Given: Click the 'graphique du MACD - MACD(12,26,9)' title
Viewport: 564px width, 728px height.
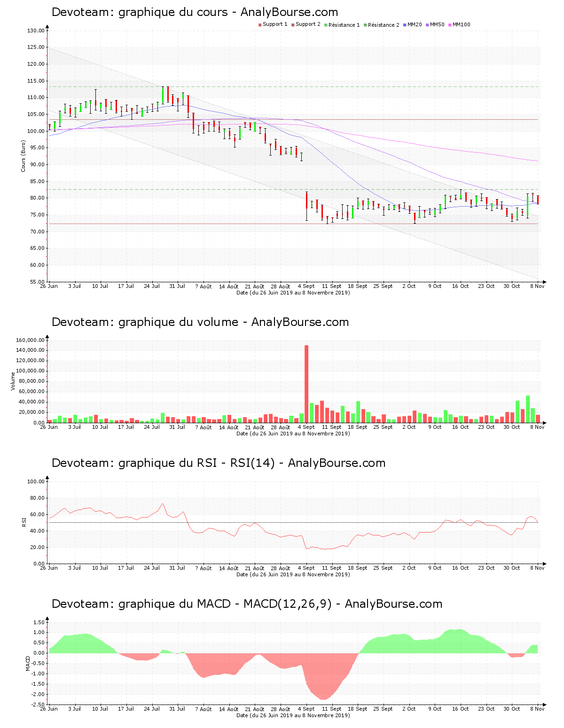Looking at the screenshot, I should 247,604.
